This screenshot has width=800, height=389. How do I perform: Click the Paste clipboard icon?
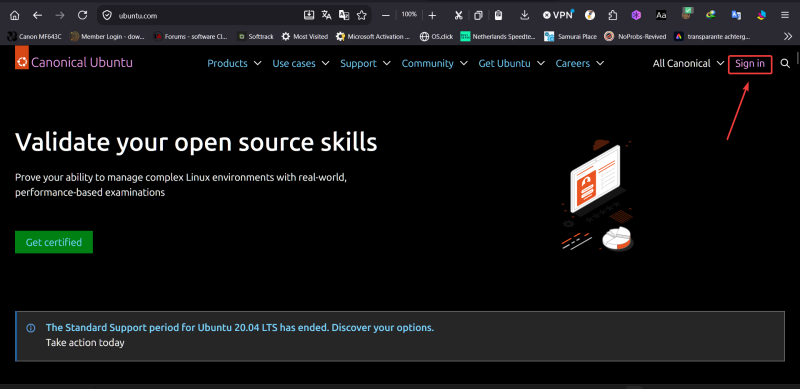[498, 15]
